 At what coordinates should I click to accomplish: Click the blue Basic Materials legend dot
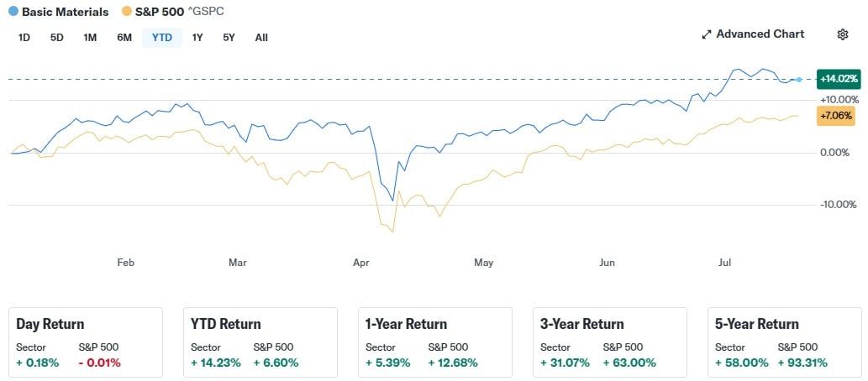pyautogui.click(x=13, y=13)
